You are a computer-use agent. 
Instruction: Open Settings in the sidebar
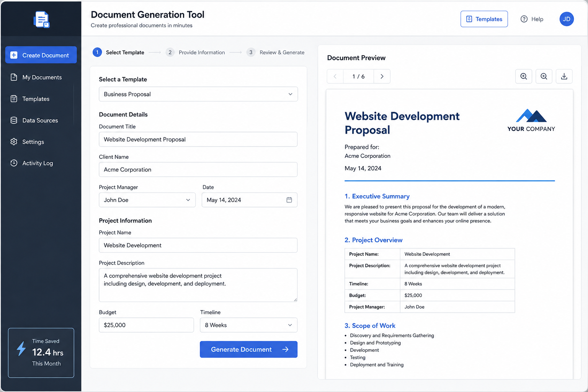coord(41,142)
